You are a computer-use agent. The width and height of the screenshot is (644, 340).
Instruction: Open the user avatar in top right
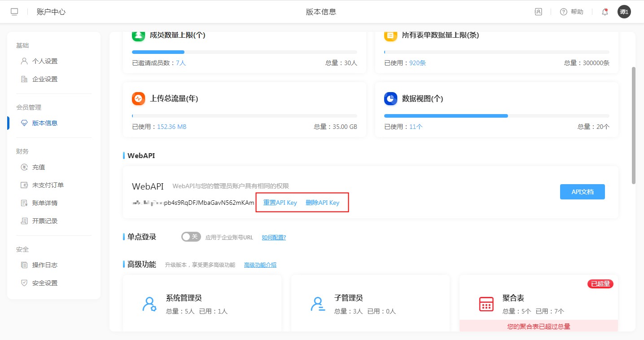624,12
